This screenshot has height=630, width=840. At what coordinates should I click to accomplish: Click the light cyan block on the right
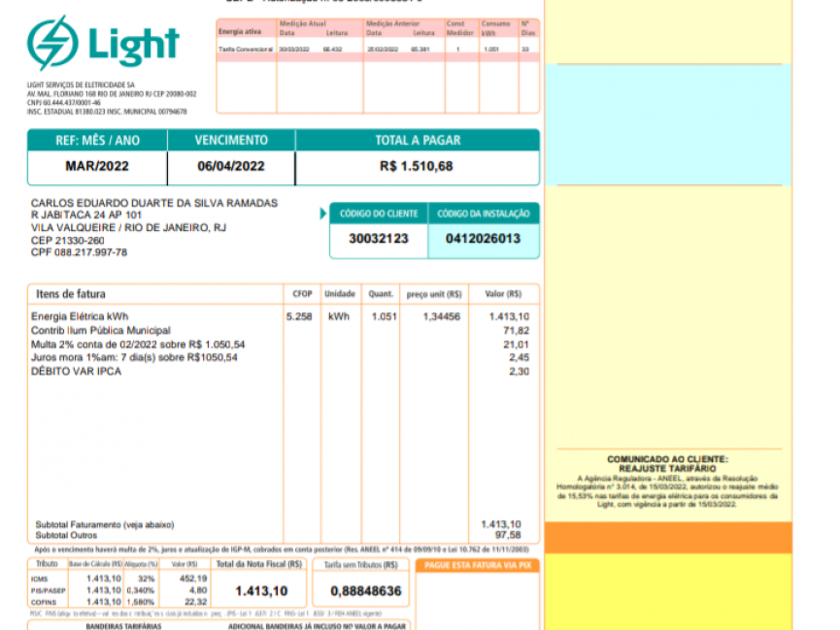(667, 124)
